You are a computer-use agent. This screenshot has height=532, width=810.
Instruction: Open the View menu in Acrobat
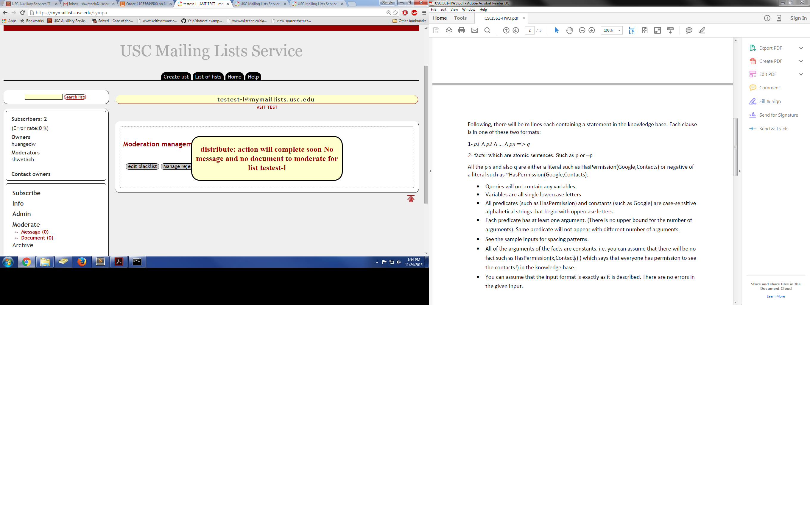(454, 10)
